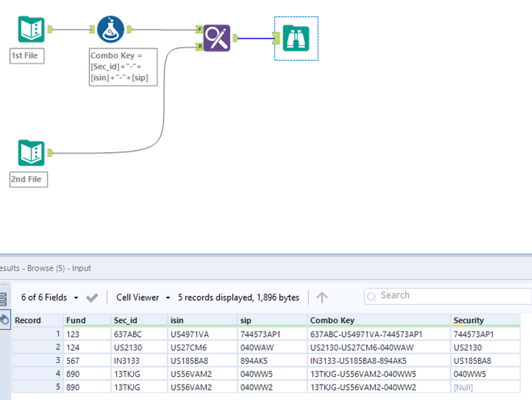Screen dimensions: 532x400
Task: Select Sec_id cell 637ABC
Action: tap(139, 334)
